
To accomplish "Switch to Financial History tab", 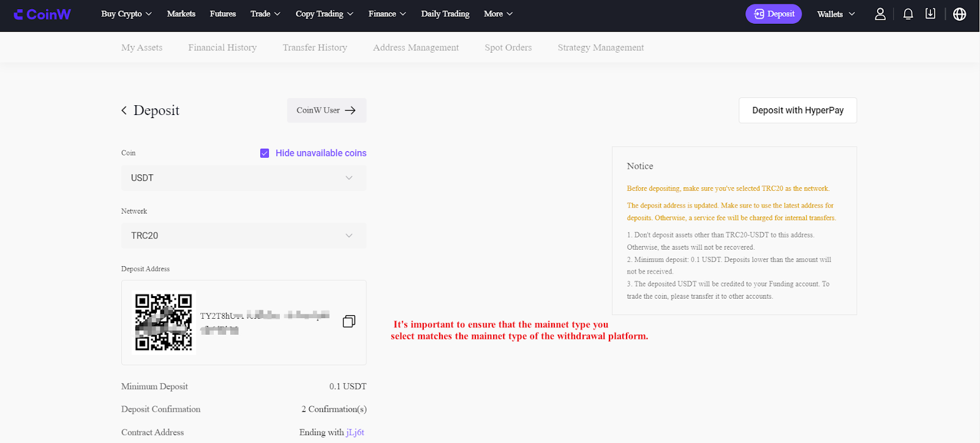I will [222, 48].
